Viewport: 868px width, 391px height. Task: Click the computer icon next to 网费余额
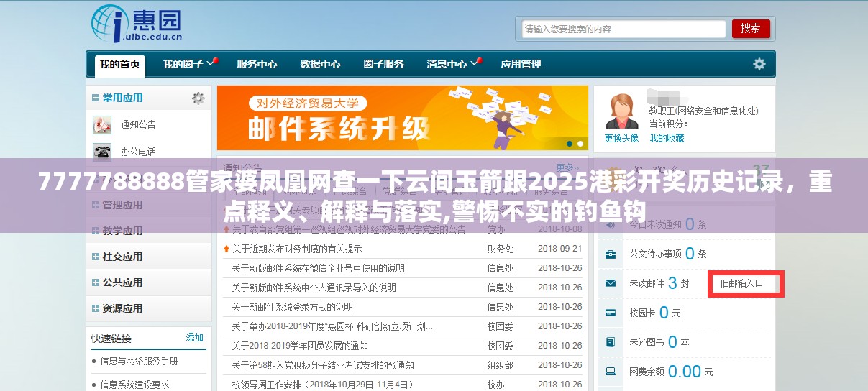click(x=611, y=372)
